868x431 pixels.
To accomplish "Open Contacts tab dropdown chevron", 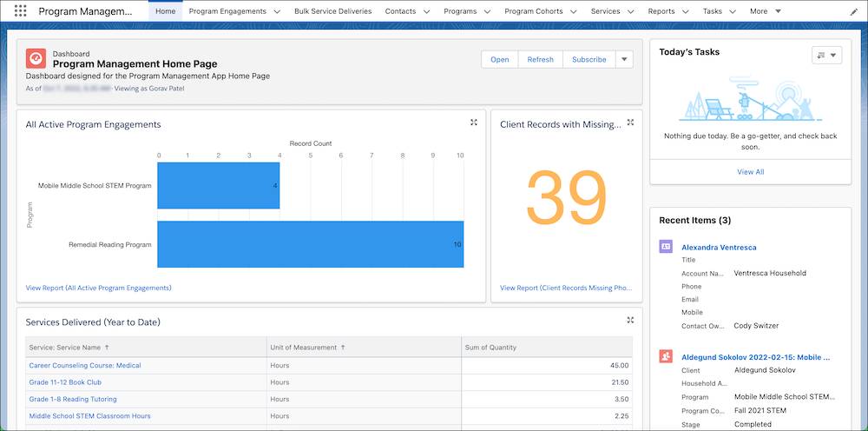I will click(x=426, y=11).
